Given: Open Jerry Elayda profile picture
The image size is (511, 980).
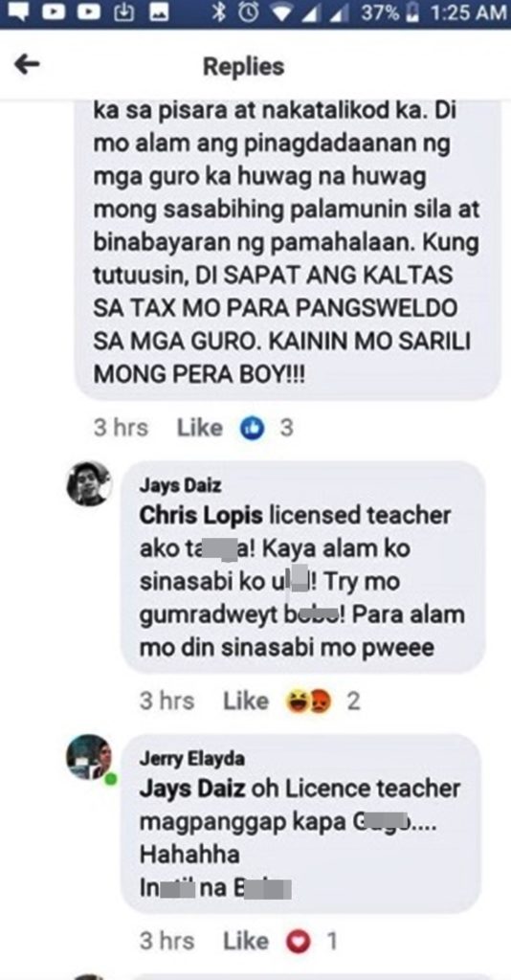Looking at the screenshot, I should point(89,757).
